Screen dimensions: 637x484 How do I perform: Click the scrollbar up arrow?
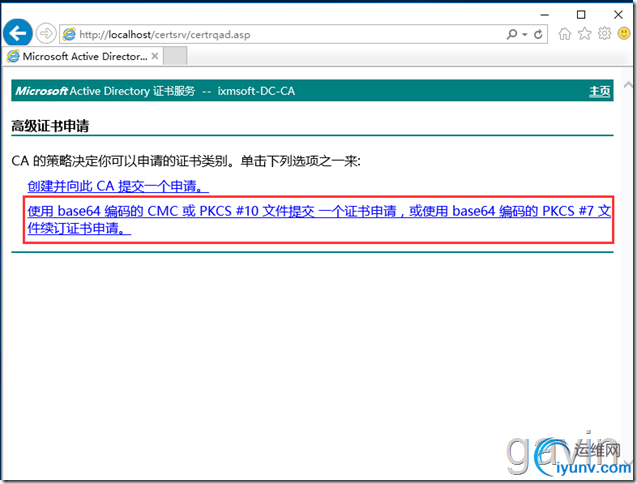pyautogui.click(x=628, y=84)
